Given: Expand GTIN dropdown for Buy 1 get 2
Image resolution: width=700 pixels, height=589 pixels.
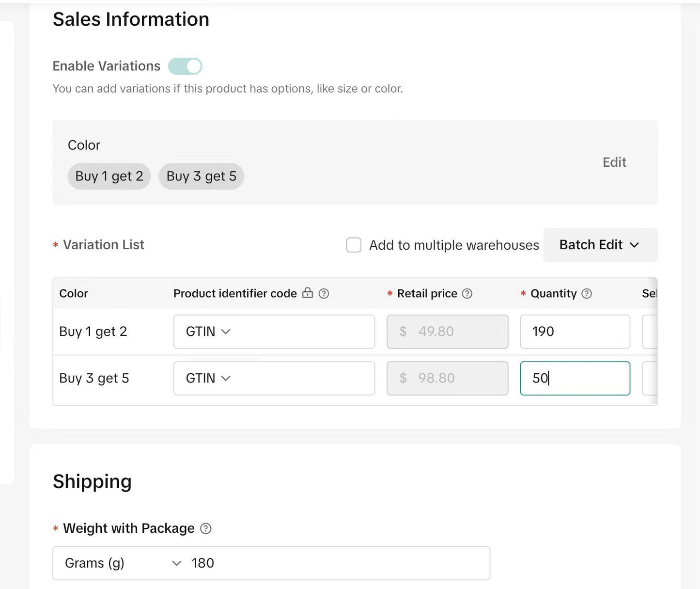Looking at the screenshot, I should tap(208, 332).
